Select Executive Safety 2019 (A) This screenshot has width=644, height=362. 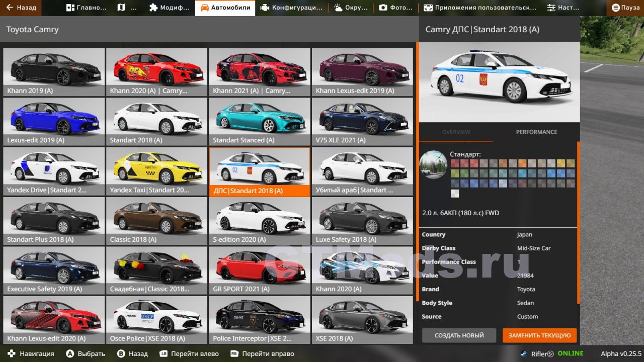click(54, 270)
